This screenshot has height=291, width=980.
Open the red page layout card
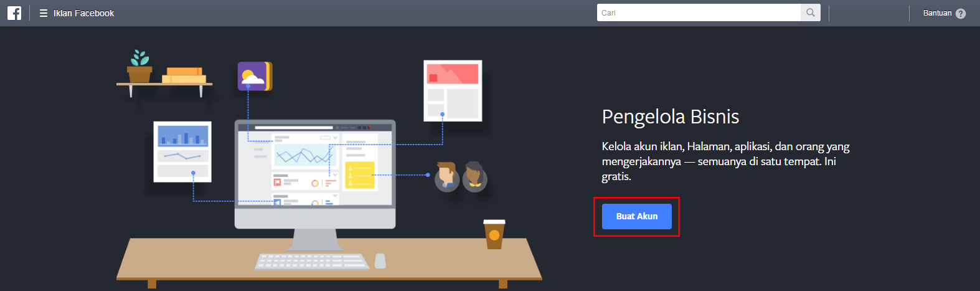(x=453, y=90)
